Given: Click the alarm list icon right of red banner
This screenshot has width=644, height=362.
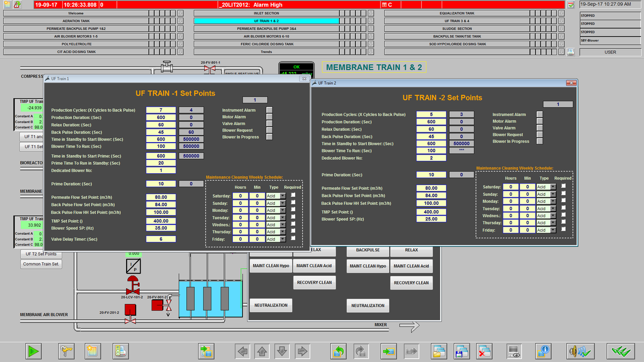Looking at the screenshot, I should pyautogui.click(x=570, y=4).
